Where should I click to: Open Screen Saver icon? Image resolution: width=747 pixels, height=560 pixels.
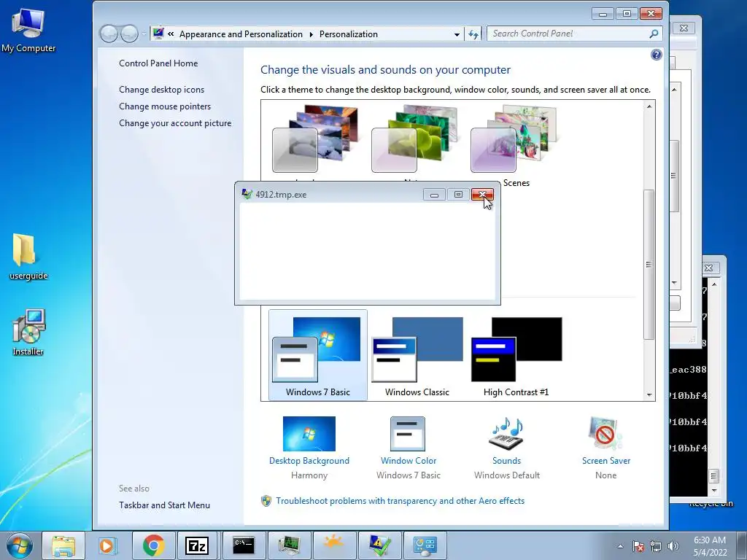coord(605,433)
